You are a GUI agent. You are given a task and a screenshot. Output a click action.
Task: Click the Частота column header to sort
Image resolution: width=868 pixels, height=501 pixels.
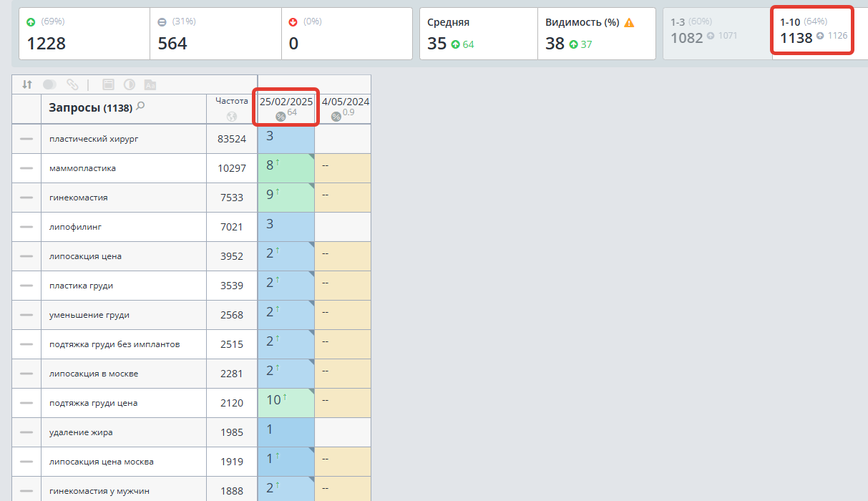pos(232,101)
